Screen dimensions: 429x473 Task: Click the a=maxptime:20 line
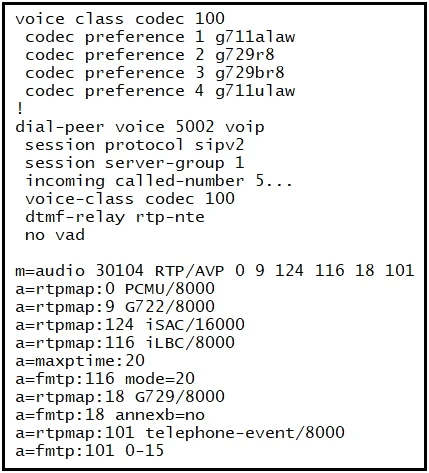click(x=80, y=361)
